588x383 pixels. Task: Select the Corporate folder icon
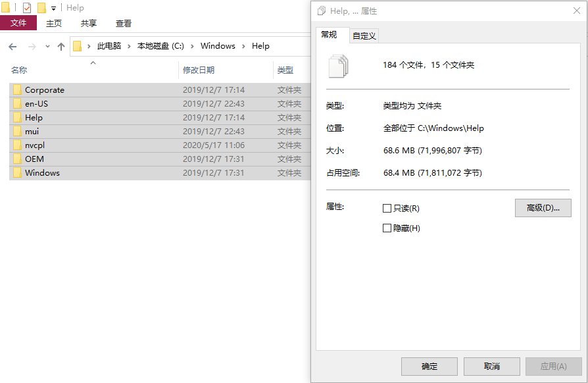[x=18, y=90]
